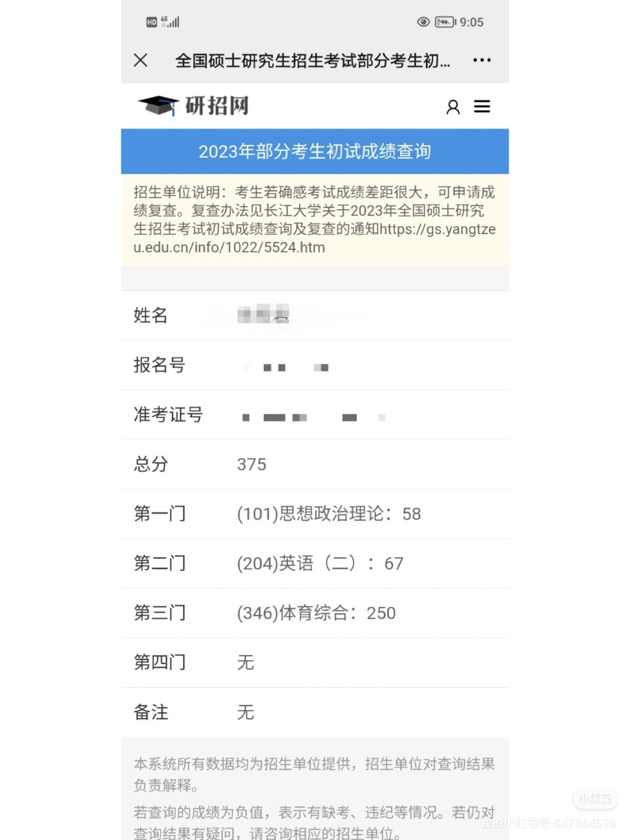
Task: Tap the 英语（二）score row
Action: pyautogui.click(x=315, y=564)
